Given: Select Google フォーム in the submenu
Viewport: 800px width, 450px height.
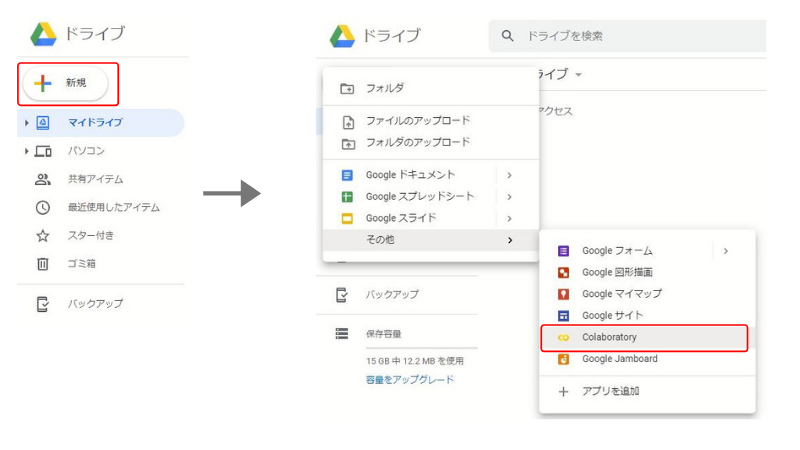Looking at the screenshot, I should click(x=647, y=251).
